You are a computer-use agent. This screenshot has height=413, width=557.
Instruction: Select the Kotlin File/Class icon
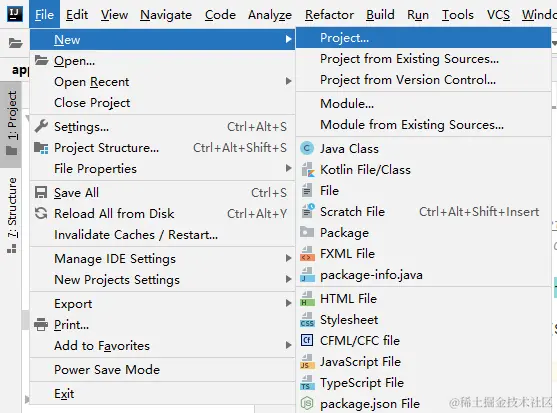coord(308,170)
